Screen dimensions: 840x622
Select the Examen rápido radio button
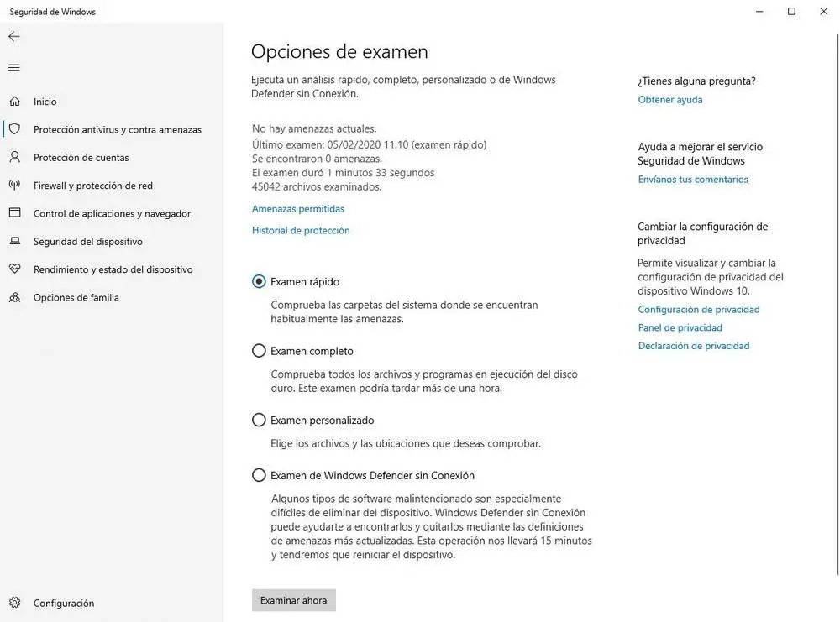pyautogui.click(x=259, y=282)
